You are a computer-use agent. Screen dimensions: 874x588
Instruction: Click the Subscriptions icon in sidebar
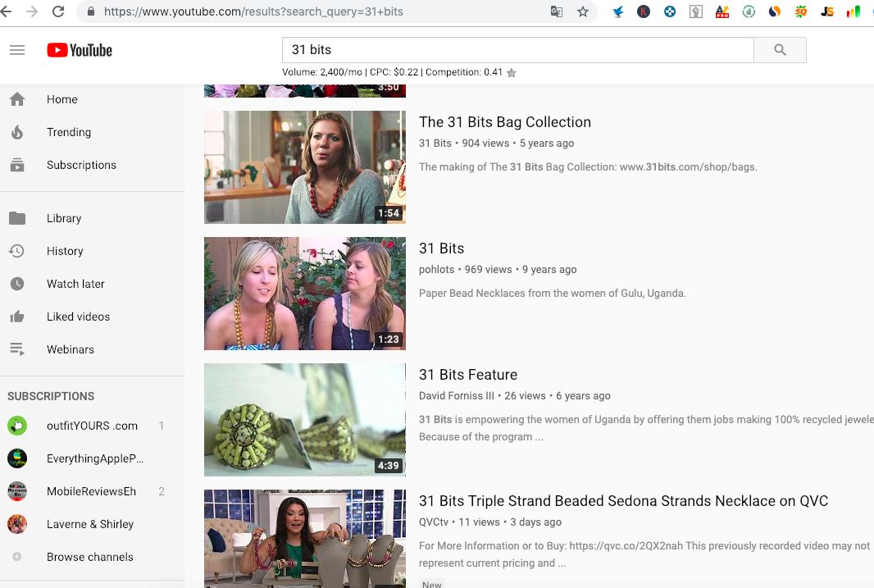coord(17,165)
